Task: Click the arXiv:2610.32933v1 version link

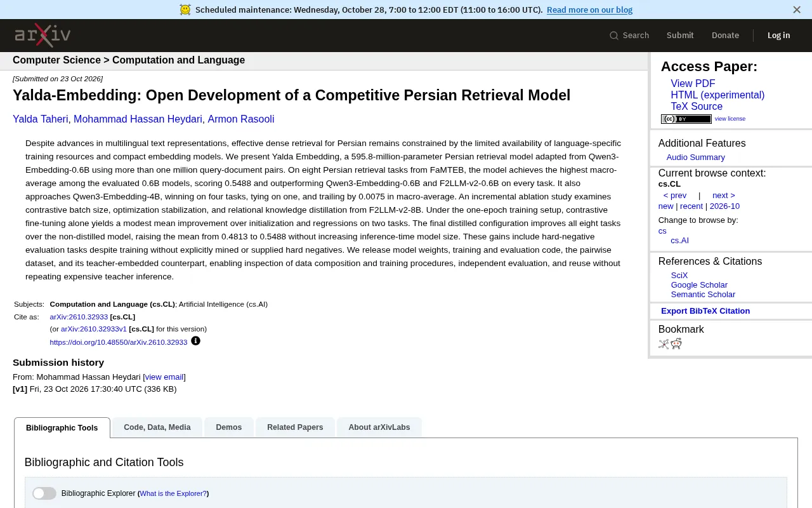Action: pos(94,329)
